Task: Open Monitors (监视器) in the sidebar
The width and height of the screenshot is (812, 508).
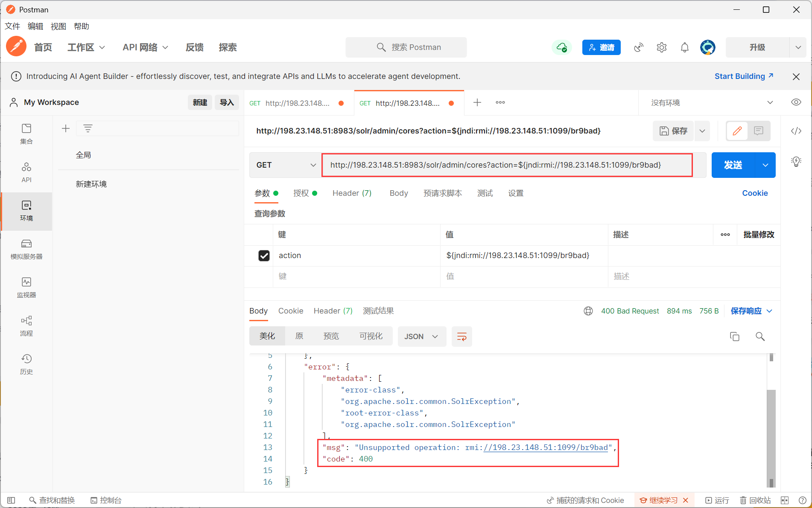Action: pyautogui.click(x=26, y=288)
